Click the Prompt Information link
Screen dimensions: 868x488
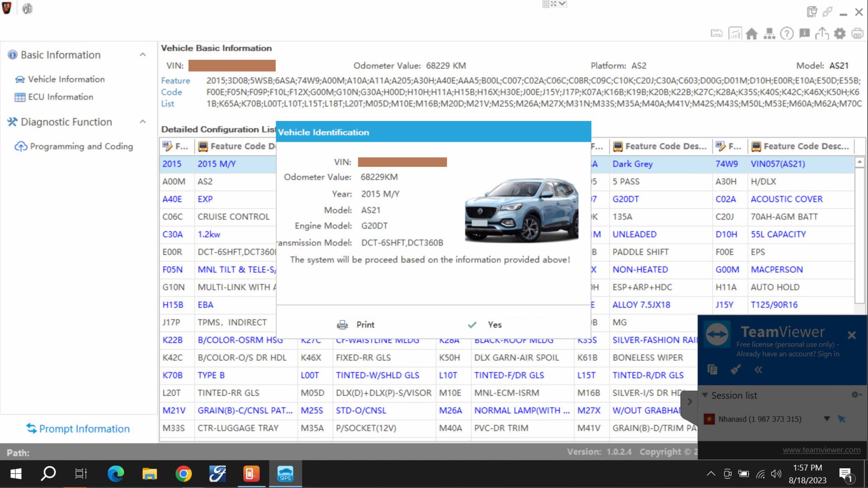[x=78, y=429]
